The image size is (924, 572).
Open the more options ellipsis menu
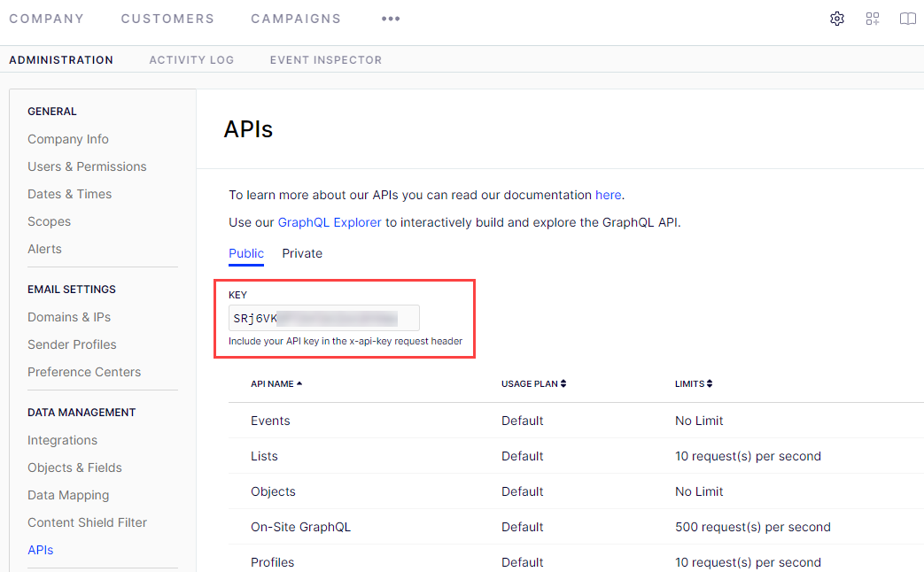click(391, 19)
